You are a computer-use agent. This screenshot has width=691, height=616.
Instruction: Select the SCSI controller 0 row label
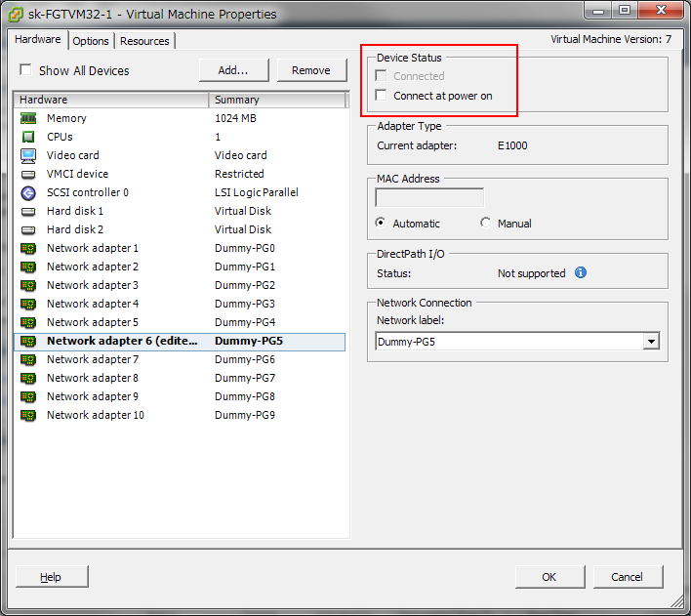pos(88,192)
